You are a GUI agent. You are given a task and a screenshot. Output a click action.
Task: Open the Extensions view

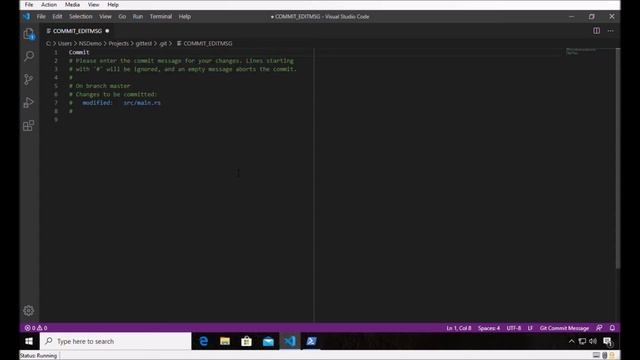[x=29, y=126]
